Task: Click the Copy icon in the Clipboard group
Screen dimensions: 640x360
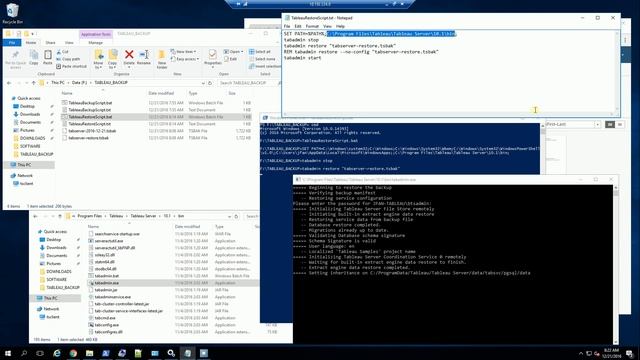Action: [34, 55]
